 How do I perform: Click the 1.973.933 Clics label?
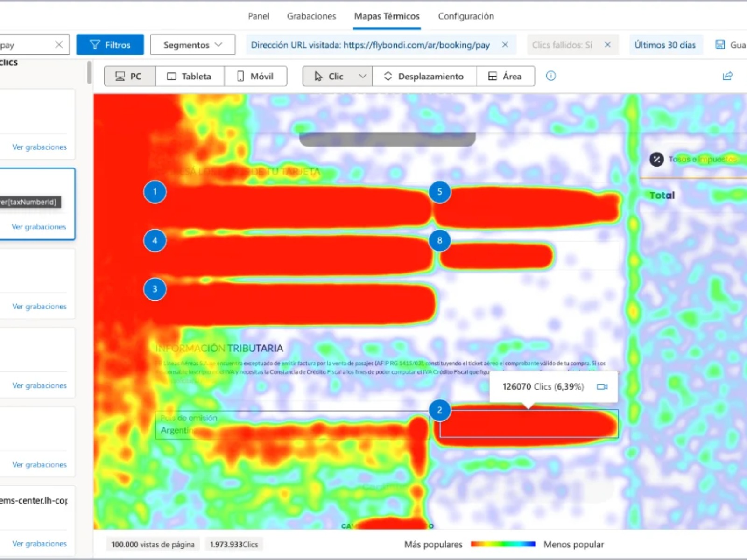[234, 545]
